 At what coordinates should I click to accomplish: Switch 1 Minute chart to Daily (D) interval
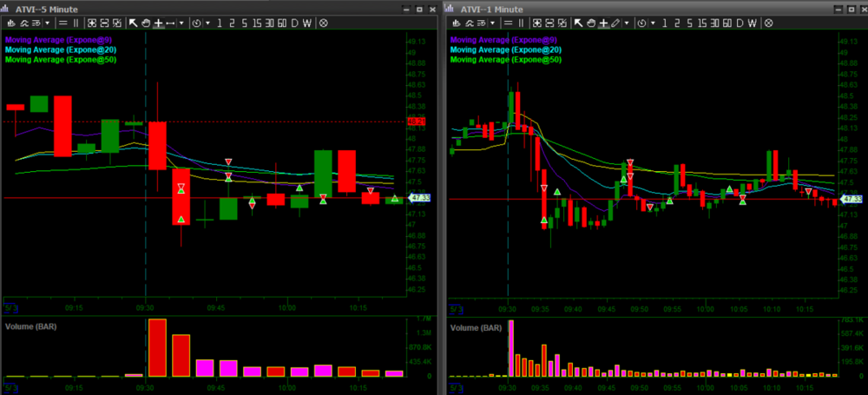click(x=740, y=23)
